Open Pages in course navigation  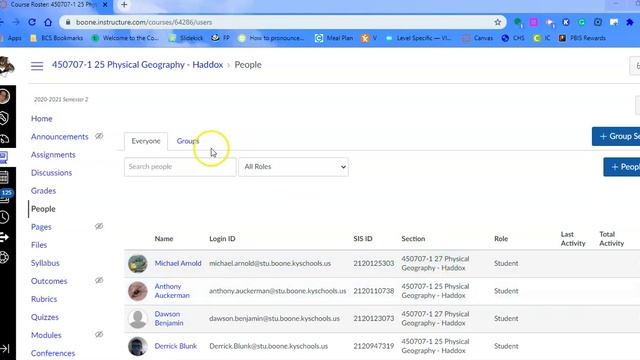[x=41, y=227]
